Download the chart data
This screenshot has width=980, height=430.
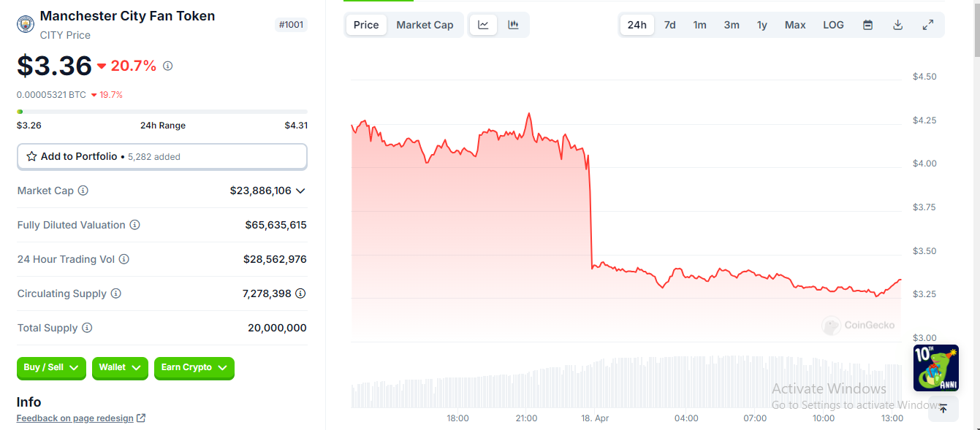[898, 25]
